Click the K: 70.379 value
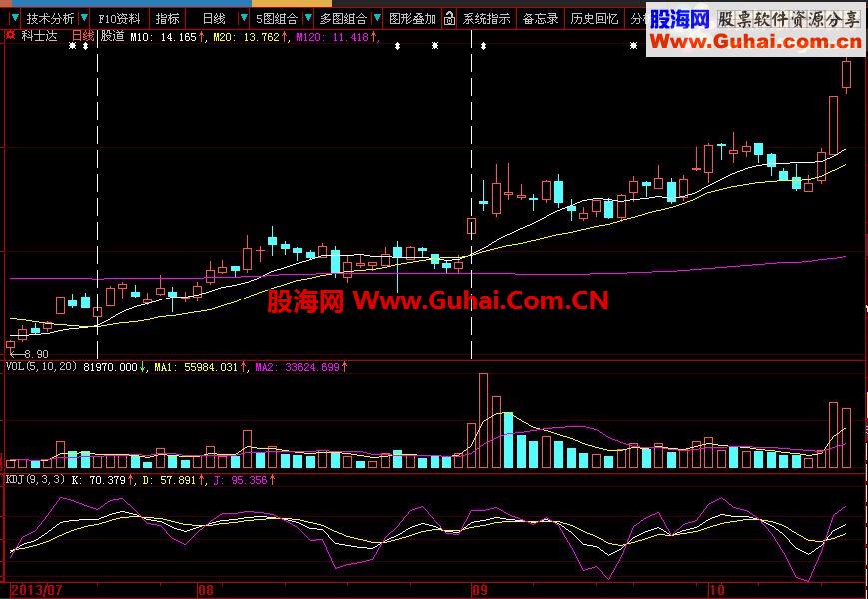 99,479
